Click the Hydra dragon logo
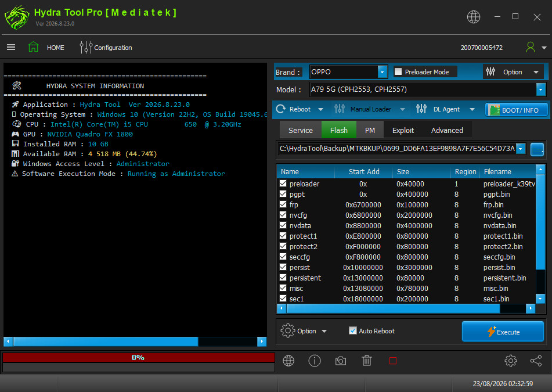 (x=17, y=17)
